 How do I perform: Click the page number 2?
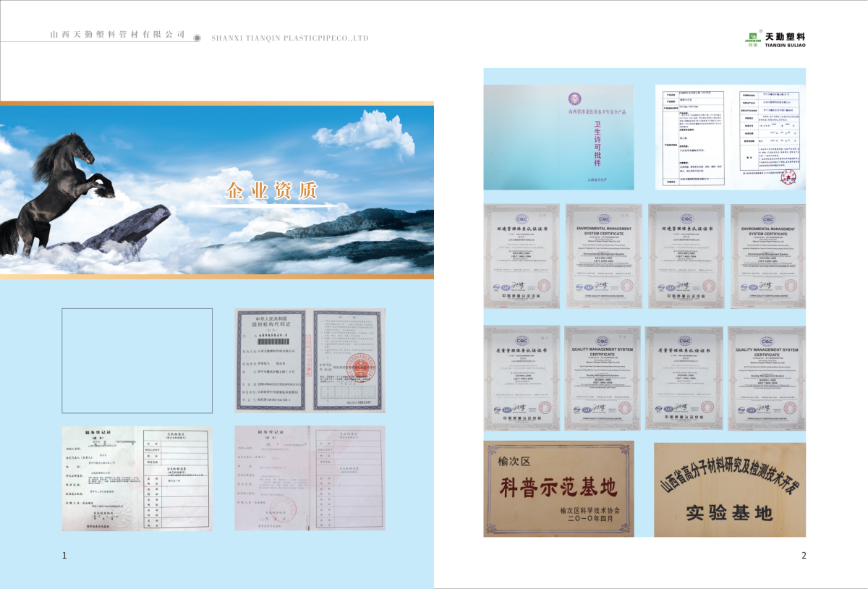[x=804, y=556]
